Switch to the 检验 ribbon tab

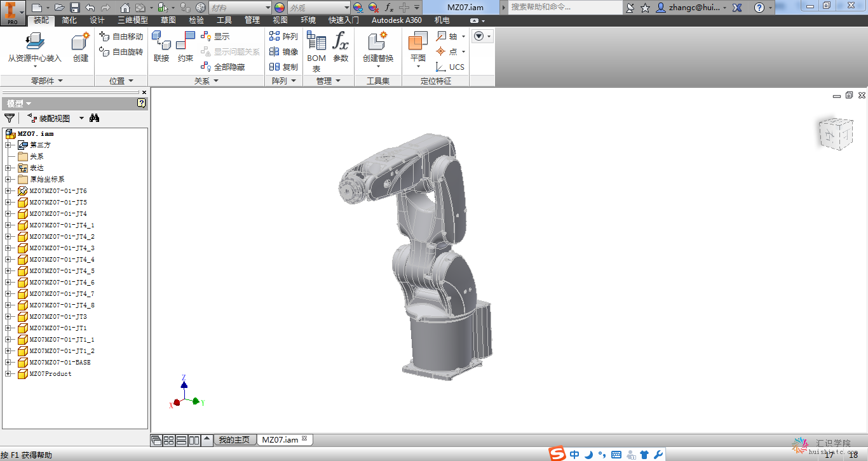point(196,20)
